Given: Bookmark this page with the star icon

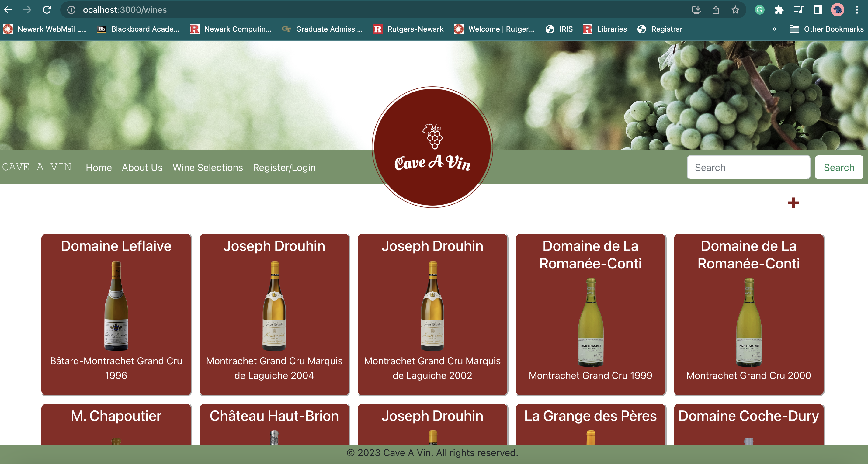Looking at the screenshot, I should tap(735, 10).
